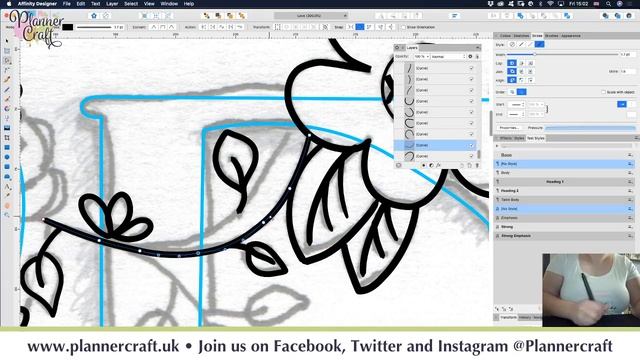The height and width of the screenshot is (360, 640).
Task: Select the Transparency tool
Action: coord(7,118)
